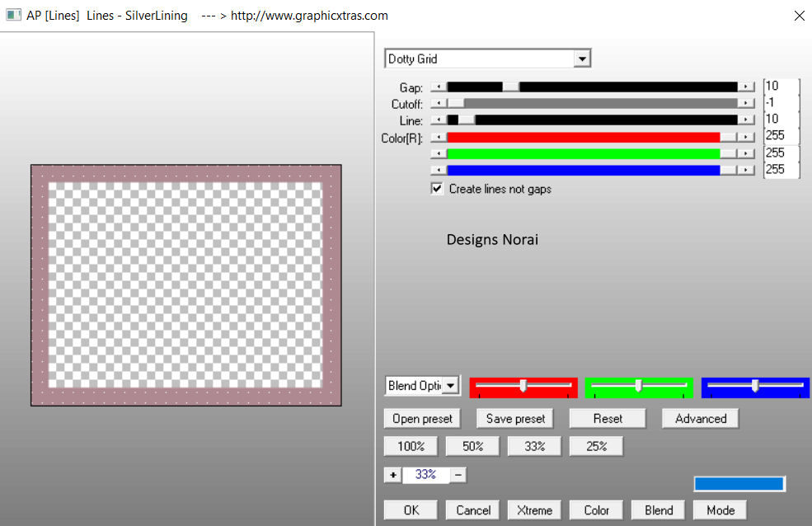This screenshot has width=812, height=526.
Task: Click the Xtreme button
Action: [534, 510]
